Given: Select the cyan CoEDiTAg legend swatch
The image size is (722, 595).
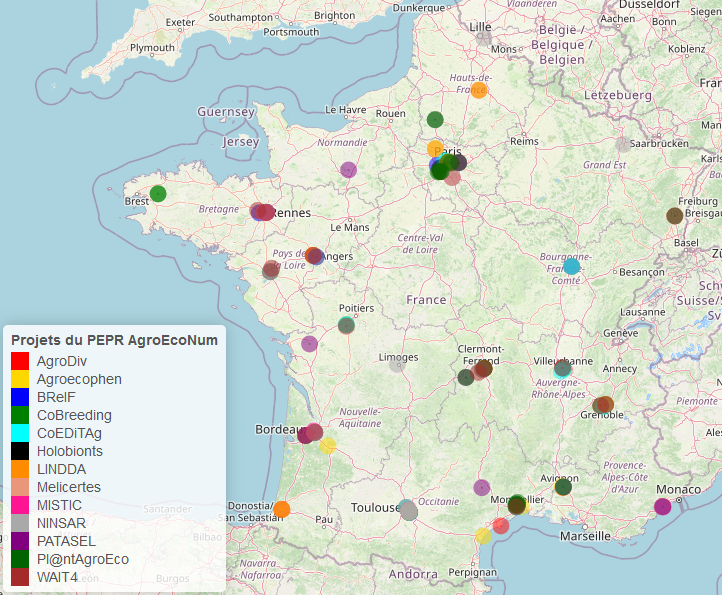Looking at the screenshot, I should [20, 433].
